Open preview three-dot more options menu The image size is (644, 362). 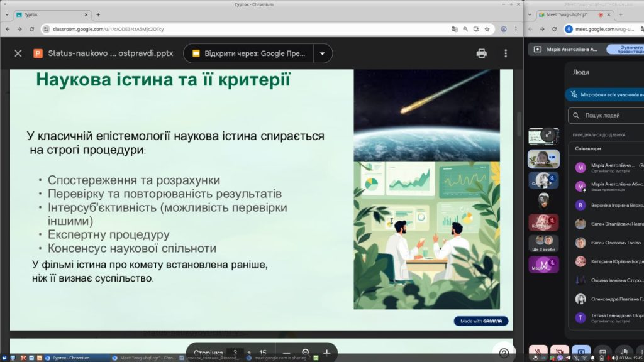(x=505, y=53)
